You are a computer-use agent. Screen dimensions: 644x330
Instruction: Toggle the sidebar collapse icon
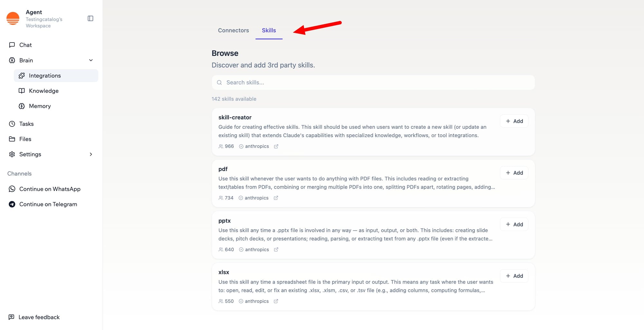tap(90, 19)
